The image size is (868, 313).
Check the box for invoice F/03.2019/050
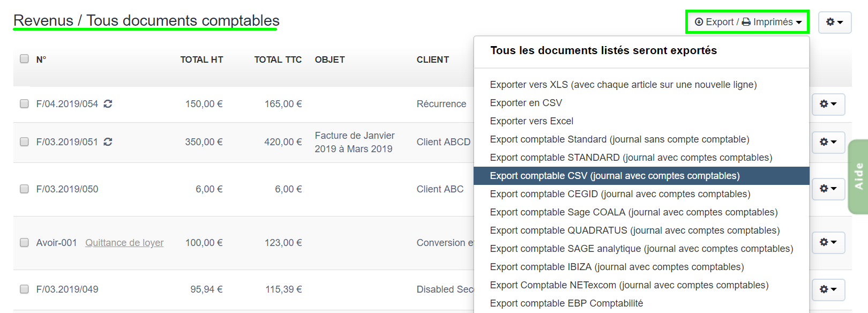click(24, 189)
